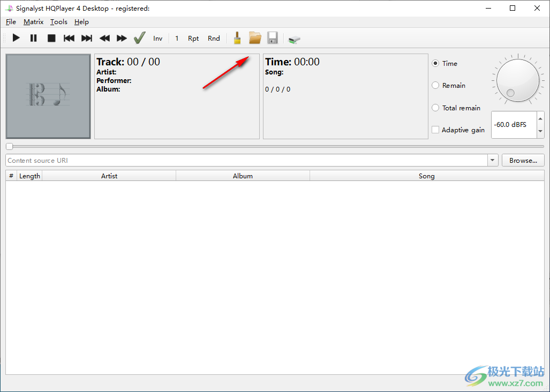This screenshot has height=392, width=550.
Task: Sort playlist by Length column header
Action: click(29, 176)
